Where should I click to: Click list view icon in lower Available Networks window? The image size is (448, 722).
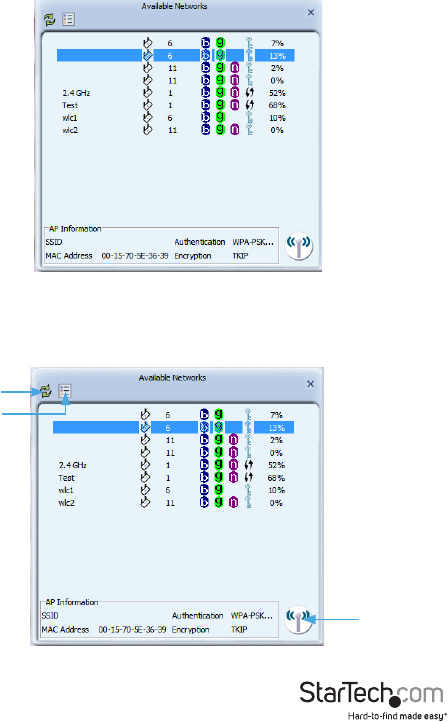click(x=65, y=391)
